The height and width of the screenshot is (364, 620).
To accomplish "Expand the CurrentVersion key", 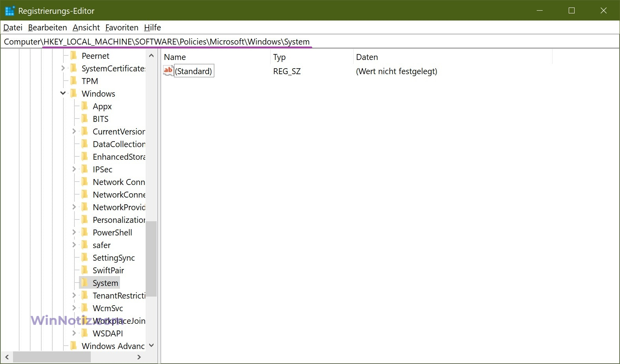I will [74, 131].
